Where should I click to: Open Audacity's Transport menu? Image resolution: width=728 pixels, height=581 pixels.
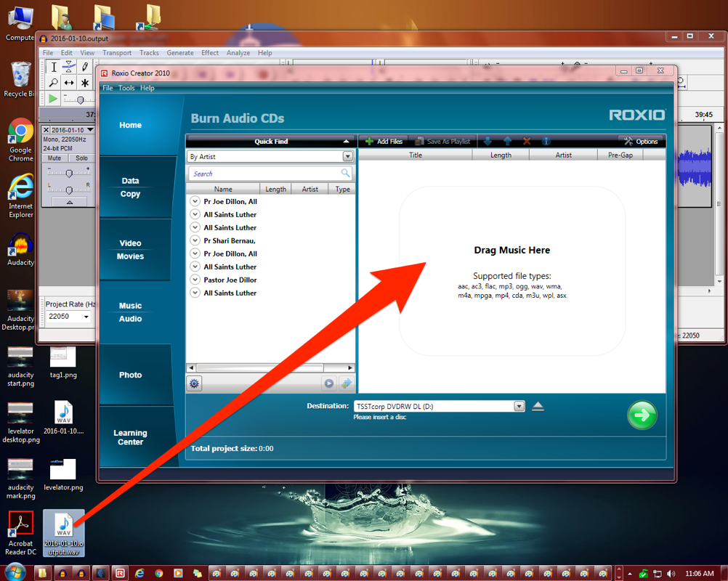pos(117,53)
